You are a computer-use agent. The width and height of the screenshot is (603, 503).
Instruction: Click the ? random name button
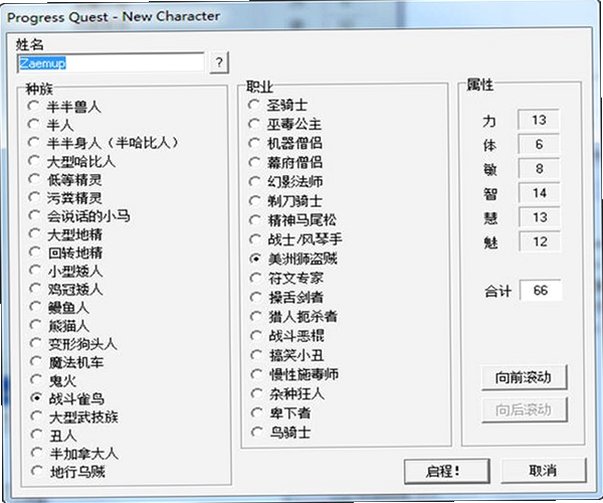219,62
